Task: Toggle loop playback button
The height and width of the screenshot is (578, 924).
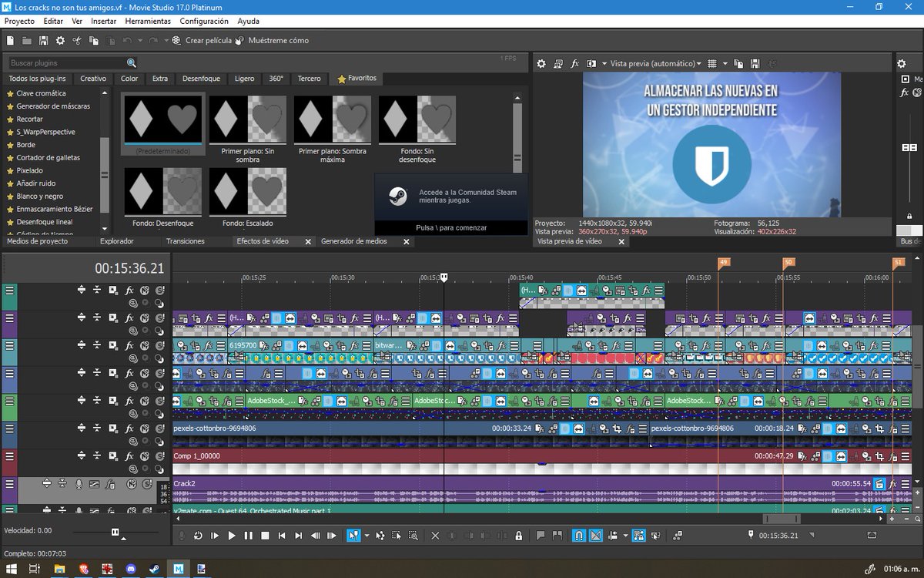Action: pyautogui.click(x=198, y=536)
